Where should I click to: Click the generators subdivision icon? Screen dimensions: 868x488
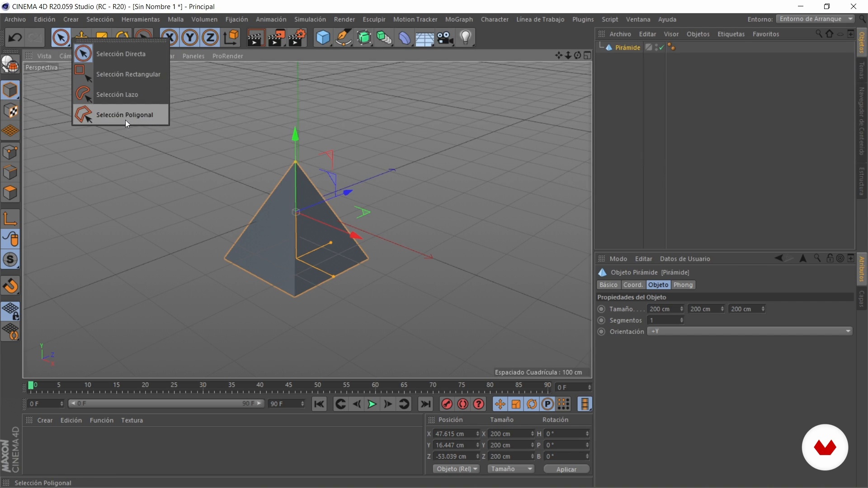tap(364, 38)
